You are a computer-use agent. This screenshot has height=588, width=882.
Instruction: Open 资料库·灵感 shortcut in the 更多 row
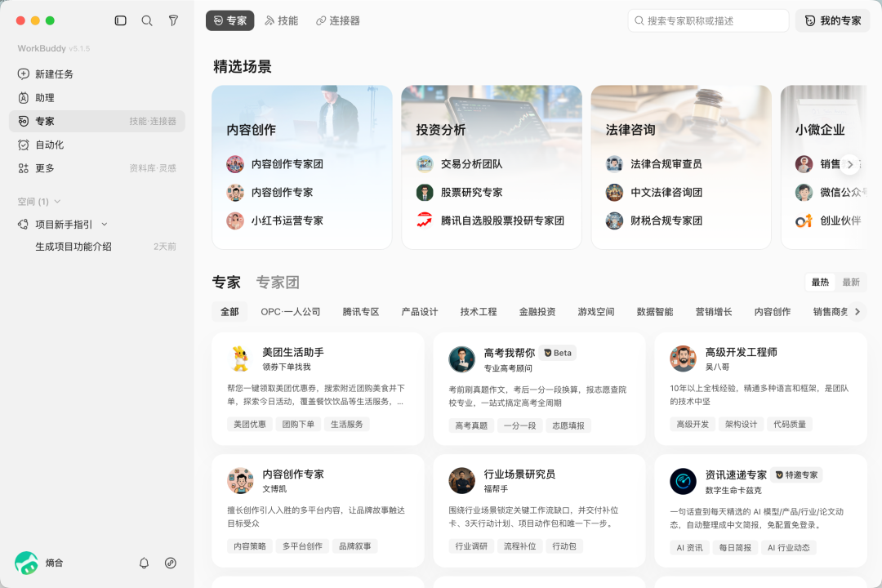(x=153, y=168)
